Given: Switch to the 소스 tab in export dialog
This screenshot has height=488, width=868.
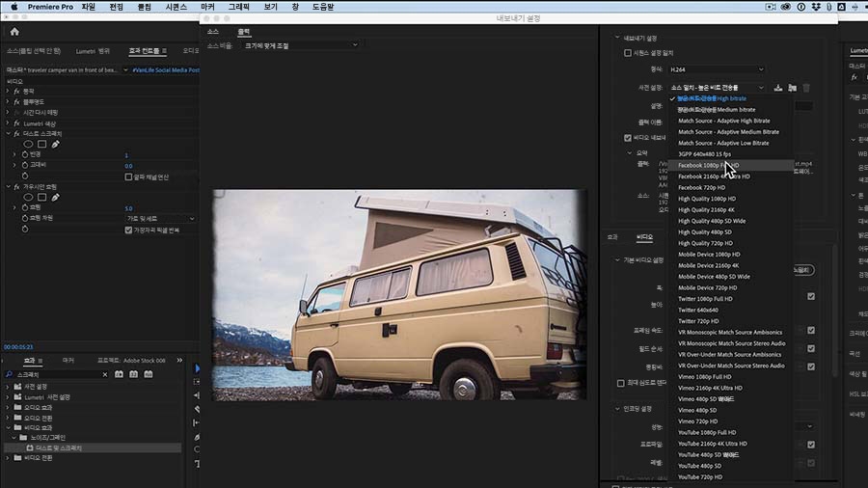Looking at the screenshot, I should [213, 32].
